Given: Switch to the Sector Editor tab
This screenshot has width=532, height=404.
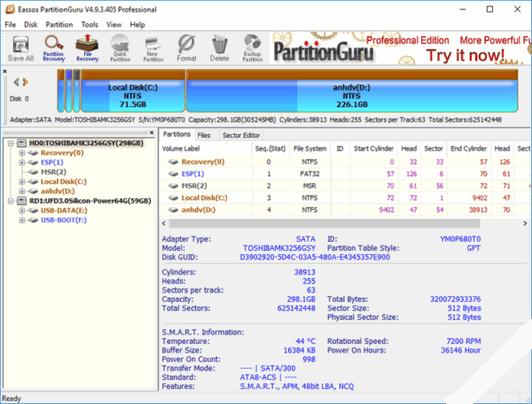Looking at the screenshot, I should click(241, 135).
